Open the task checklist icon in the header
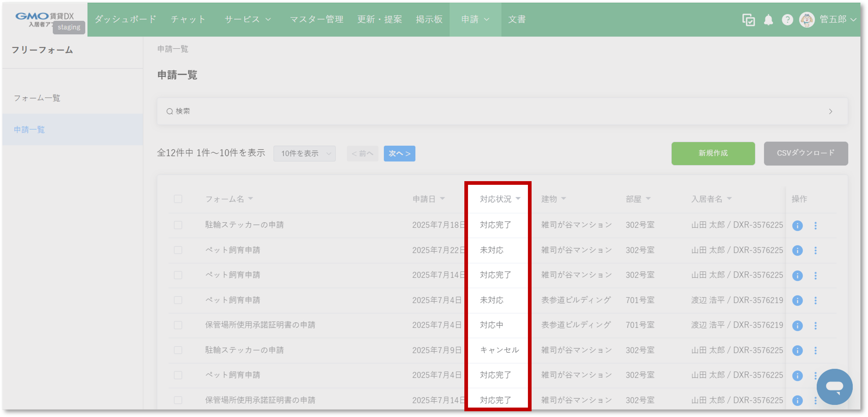Image resolution: width=868 pixels, height=417 pixels. pyautogui.click(x=748, y=20)
